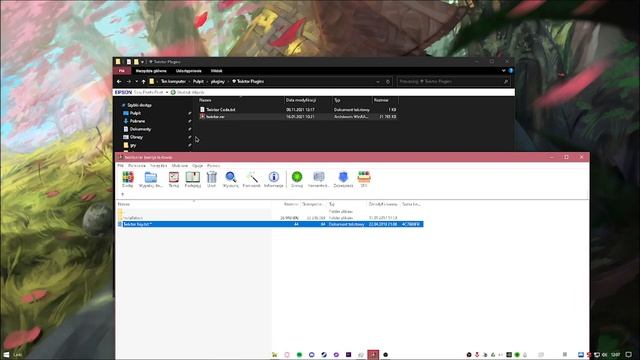Click the Dodaj (add) button in WinRAR toolbar

tap(128, 180)
